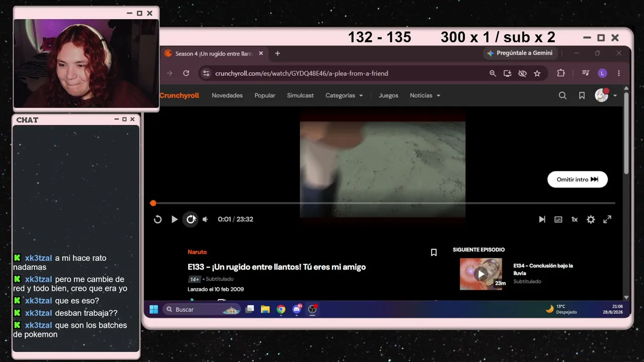Open the zoom magnifier in address bar
This screenshot has width=644, height=362.
coord(493,73)
